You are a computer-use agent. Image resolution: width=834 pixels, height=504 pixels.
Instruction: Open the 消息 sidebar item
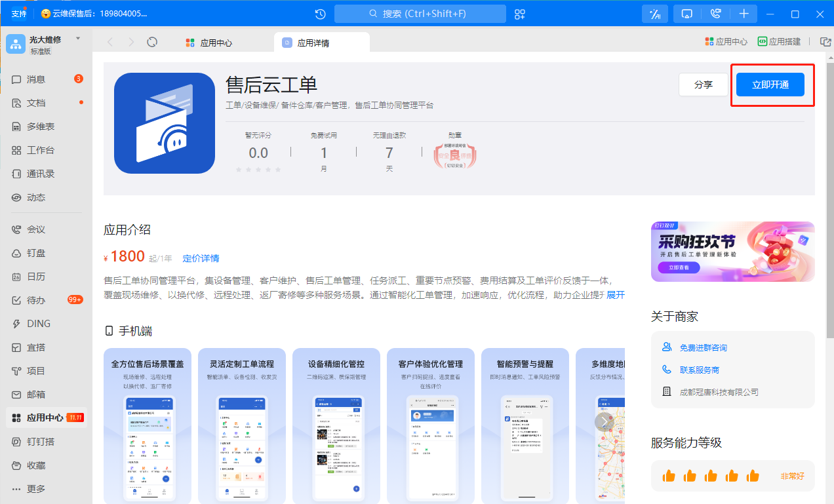coord(46,79)
